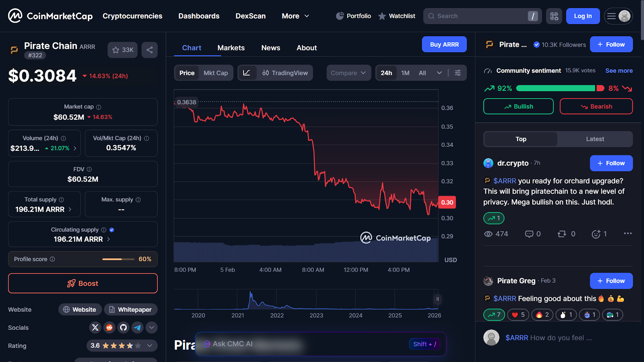Open the X (Twitter) social link
Viewport: 644px width, 362px height.
point(95,327)
